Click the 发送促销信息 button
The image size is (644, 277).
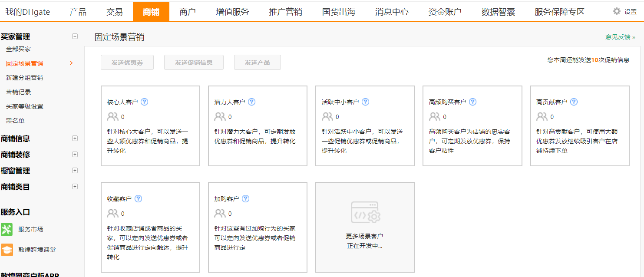pyautogui.click(x=194, y=63)
